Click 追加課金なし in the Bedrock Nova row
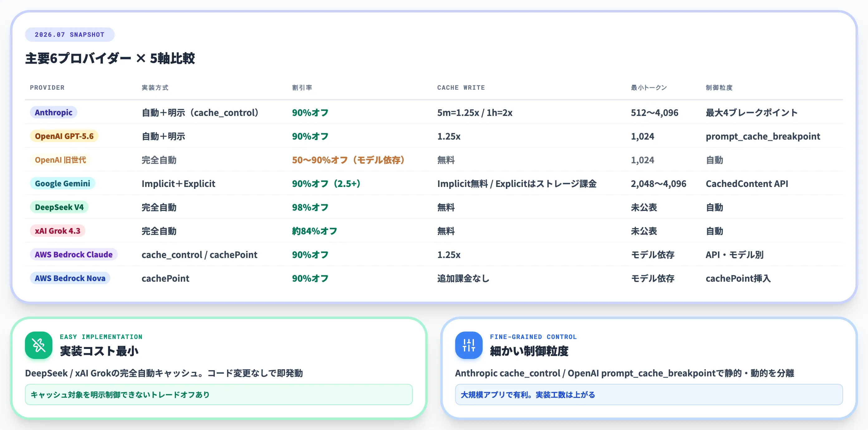 (463, 278)
